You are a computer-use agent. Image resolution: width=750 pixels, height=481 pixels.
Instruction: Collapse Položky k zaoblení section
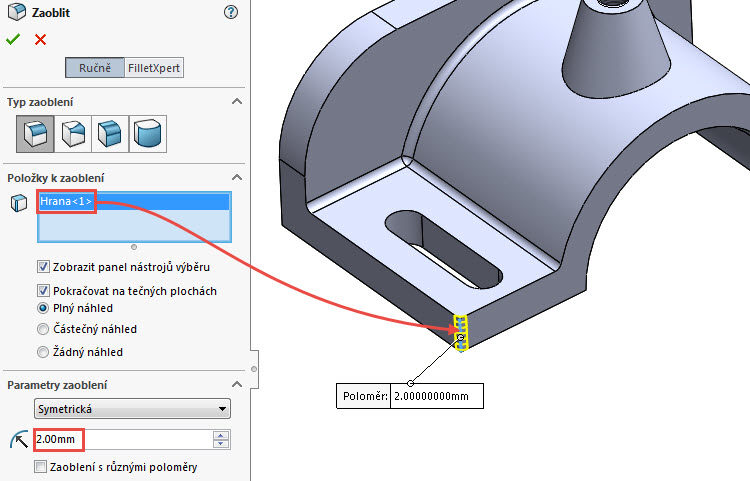(237, 178)
